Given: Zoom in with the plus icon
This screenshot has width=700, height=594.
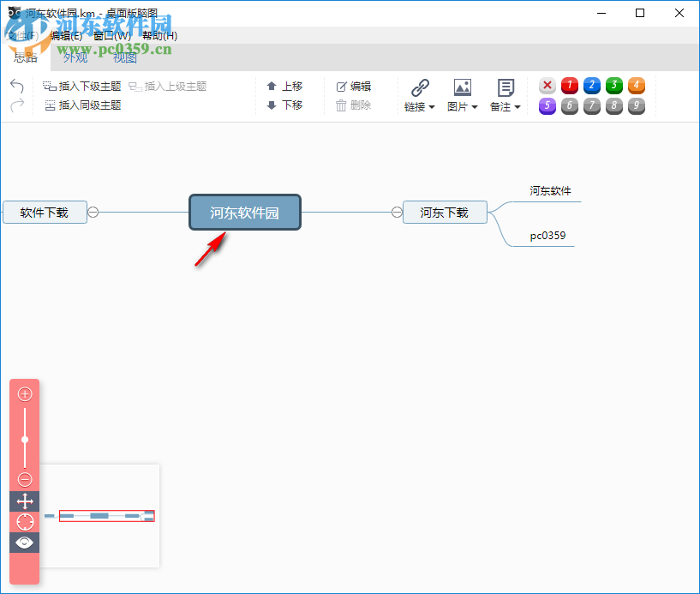Looking at the screenshot, I should (25, 394).
